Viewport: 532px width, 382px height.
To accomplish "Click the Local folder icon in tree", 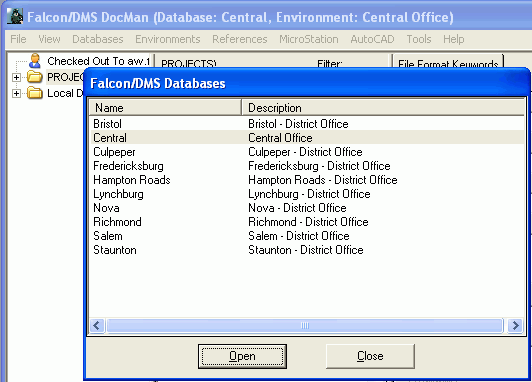I will [x=35, y=93].
